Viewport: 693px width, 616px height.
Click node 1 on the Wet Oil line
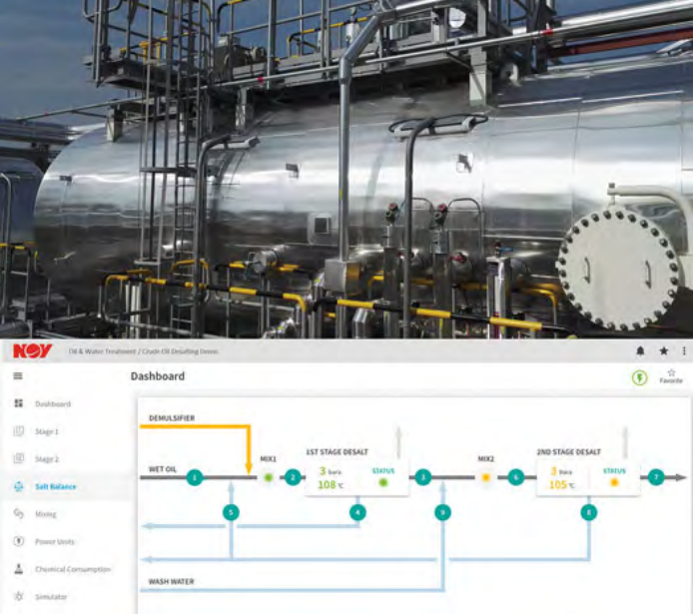pos(195,478)
